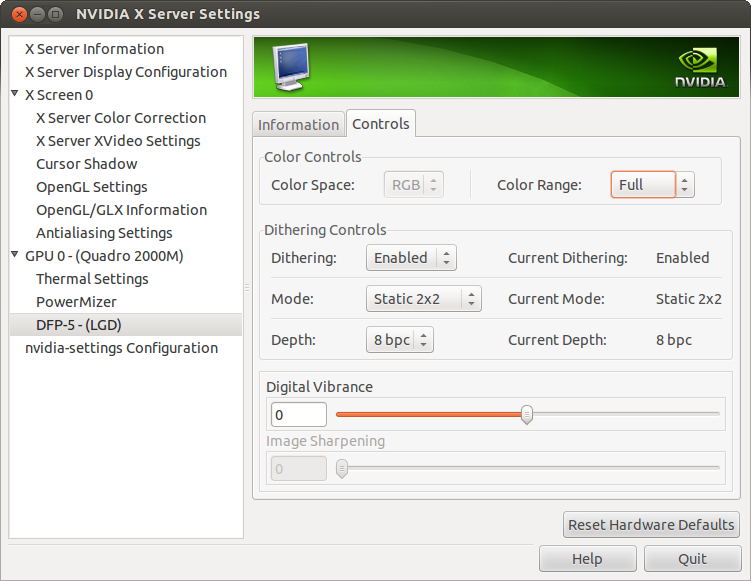This screenshot has width=751, height=581.
Task: Maximize the NVIDIA X Server Settings window
Action: [x=56, y=14]
